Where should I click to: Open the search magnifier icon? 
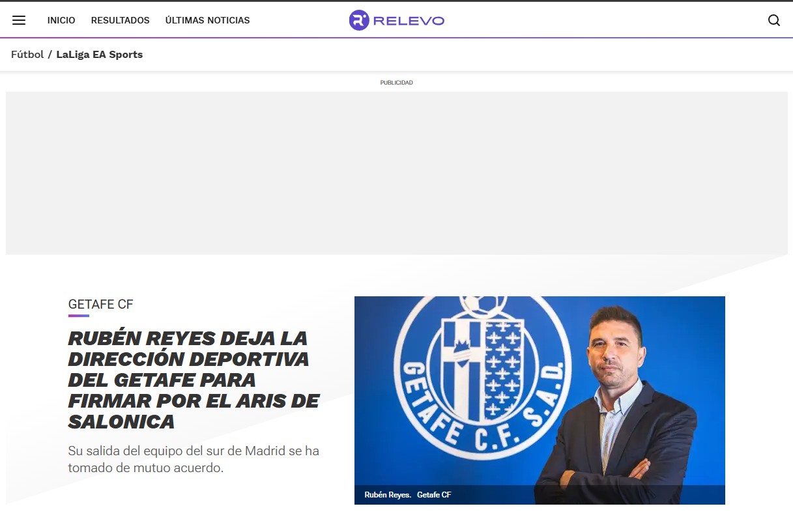click(x=774, y=20)
